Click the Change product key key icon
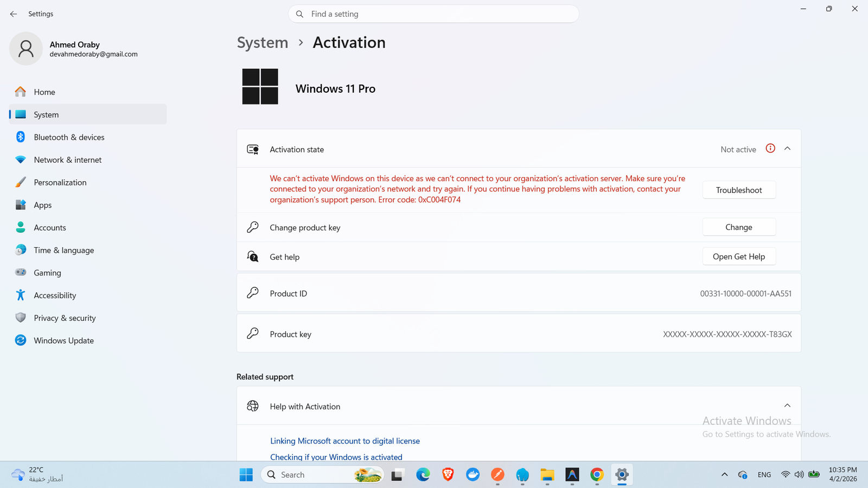868x488 pixels. 253,227
